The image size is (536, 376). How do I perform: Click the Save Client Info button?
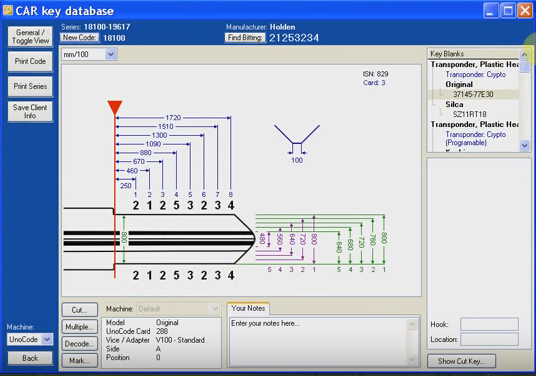[30, 111]
